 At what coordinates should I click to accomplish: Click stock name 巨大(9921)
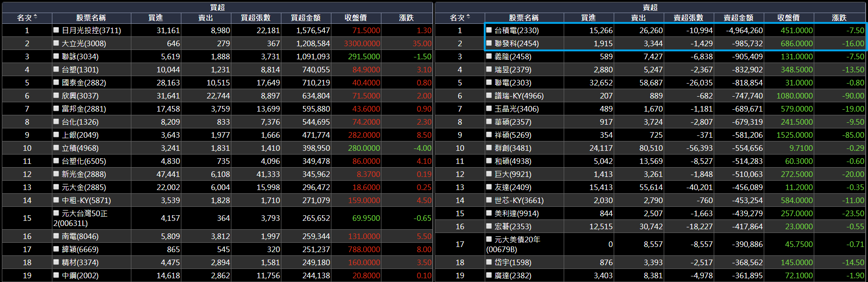pyautogui.click(x=513, y=174)
